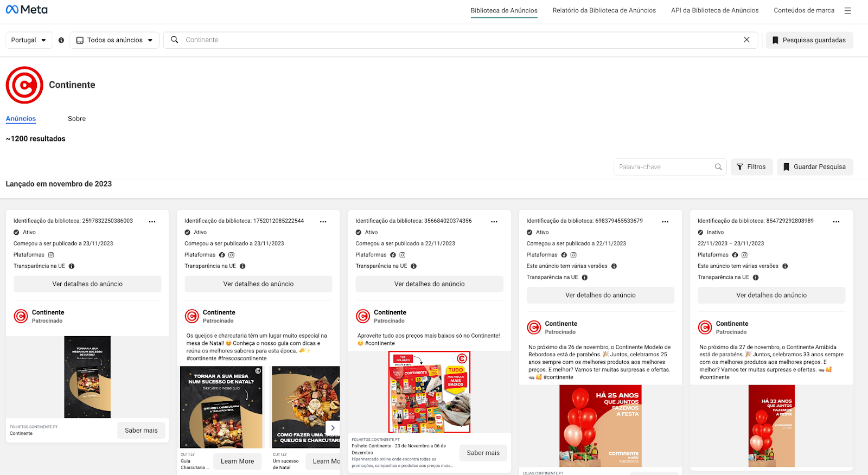Screen dimensions: 868x475
Task: Click Facebook platform icon on ad 1752012085222544
Action: point(222,255)
